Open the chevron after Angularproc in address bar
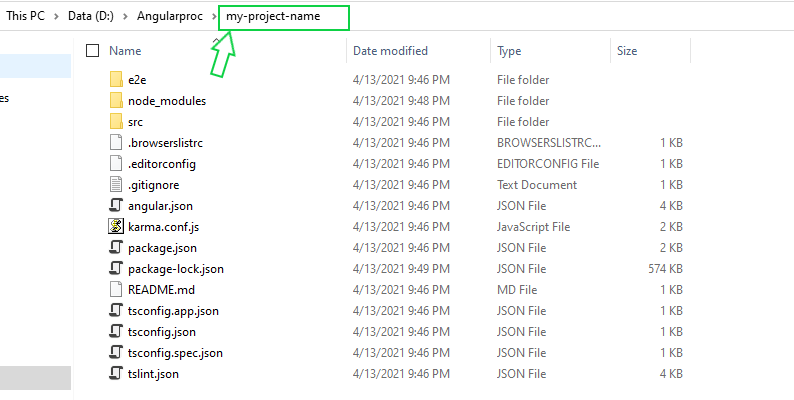Viewport: 794px width, 400px height. (x=214, y=17)
